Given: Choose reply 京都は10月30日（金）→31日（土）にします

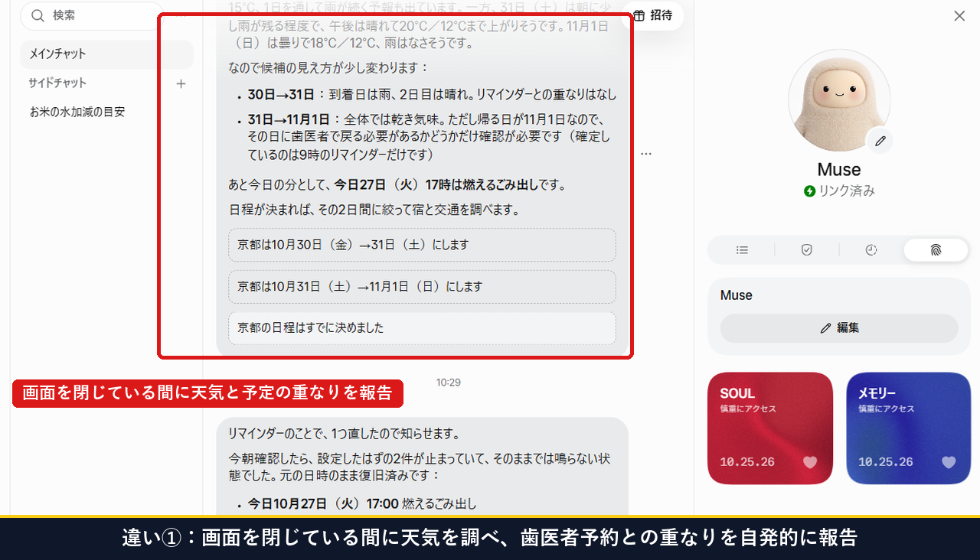Looking at the screenshot, I should coord(422,245).
